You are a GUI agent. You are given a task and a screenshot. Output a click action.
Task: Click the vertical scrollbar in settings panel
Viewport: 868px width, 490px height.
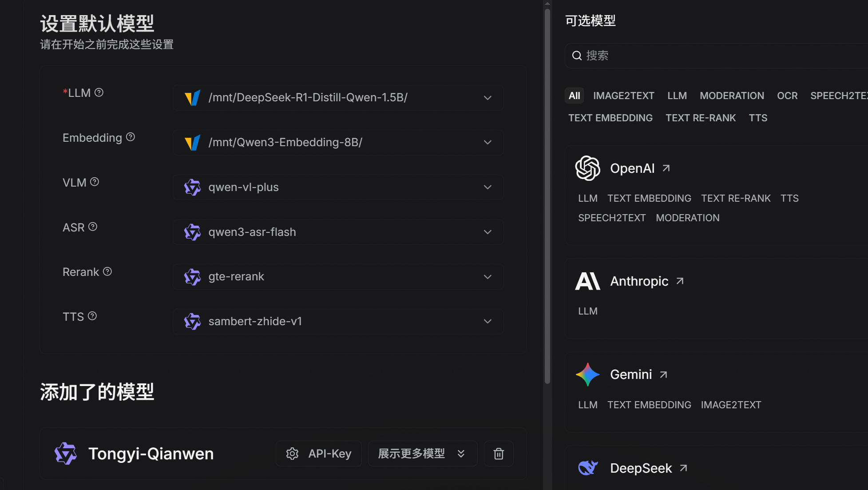pos(547,195)
